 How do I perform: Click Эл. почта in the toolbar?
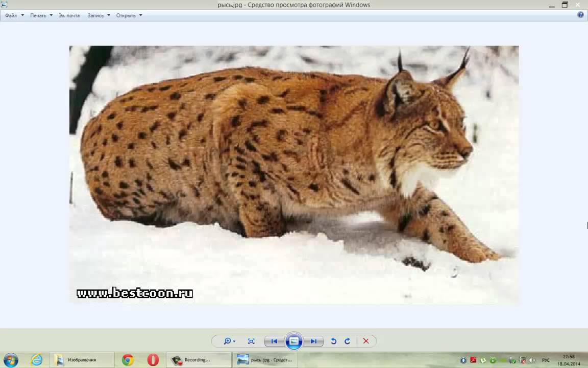click(69, 15)
